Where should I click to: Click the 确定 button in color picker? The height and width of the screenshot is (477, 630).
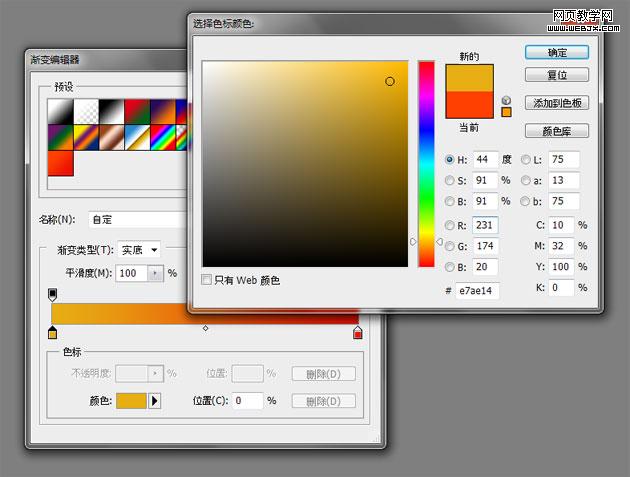click(x=556, y=52)
